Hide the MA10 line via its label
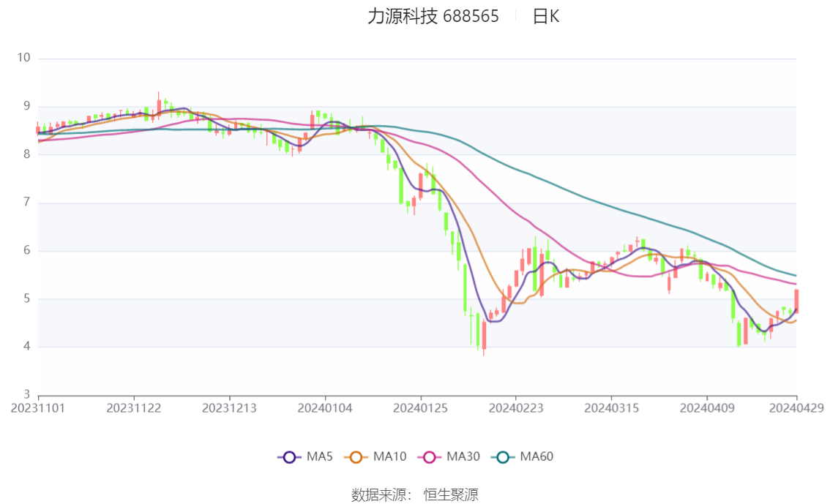 389,456
